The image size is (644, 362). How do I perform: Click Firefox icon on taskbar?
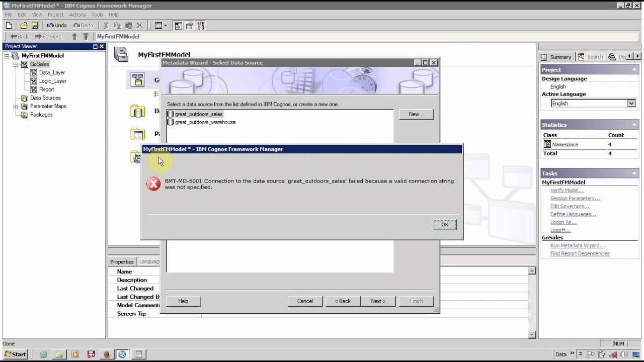107,354
